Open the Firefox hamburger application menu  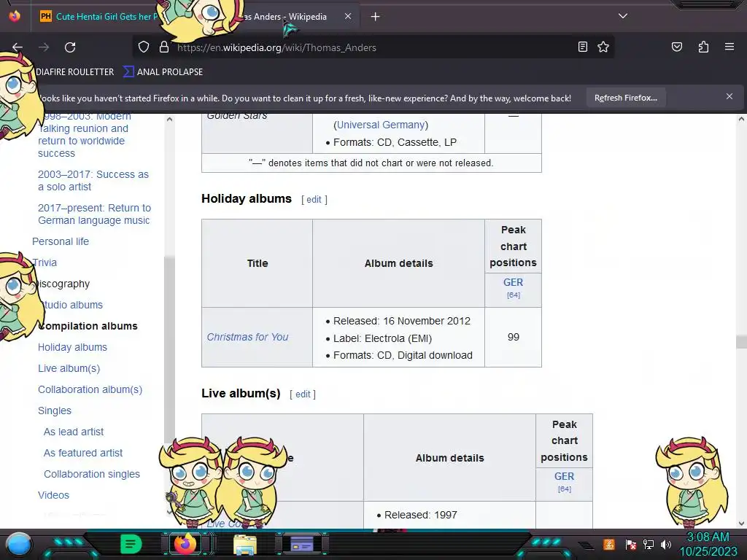point(729,47)
